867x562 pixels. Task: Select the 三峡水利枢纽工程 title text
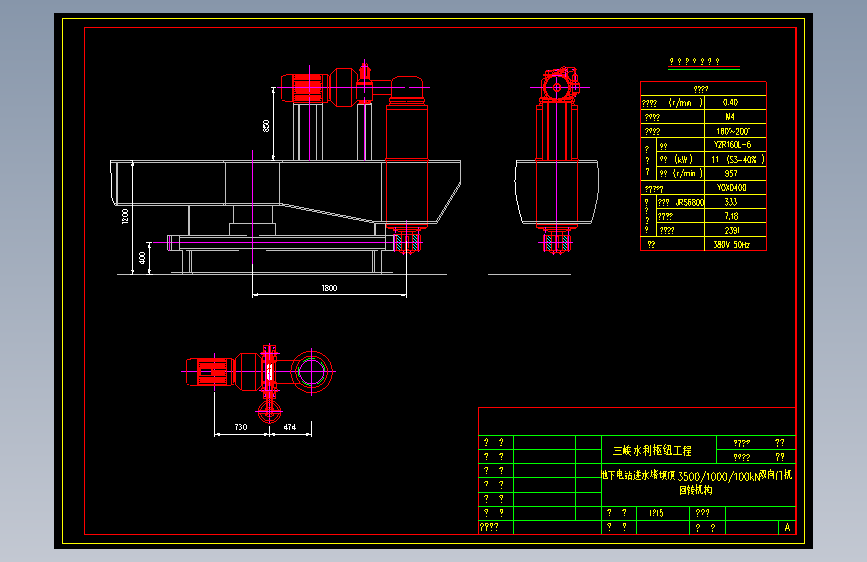pos(652,450)
